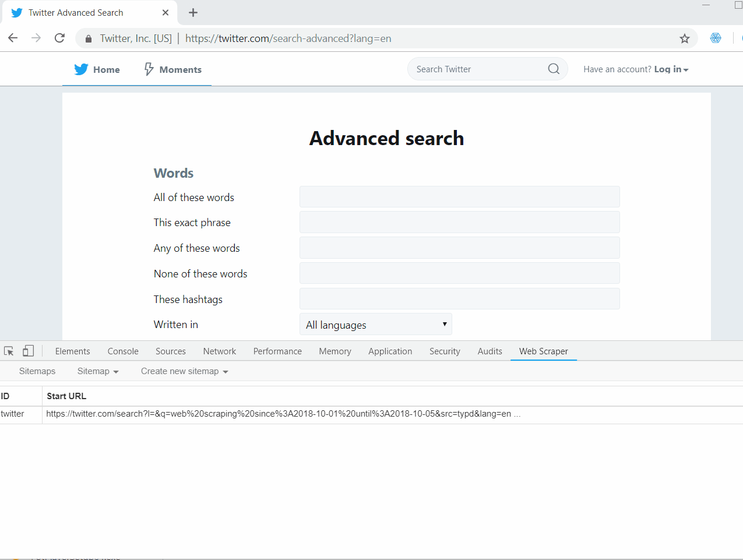Select the Web Scraper panel tab

click(x=543, y=351)
